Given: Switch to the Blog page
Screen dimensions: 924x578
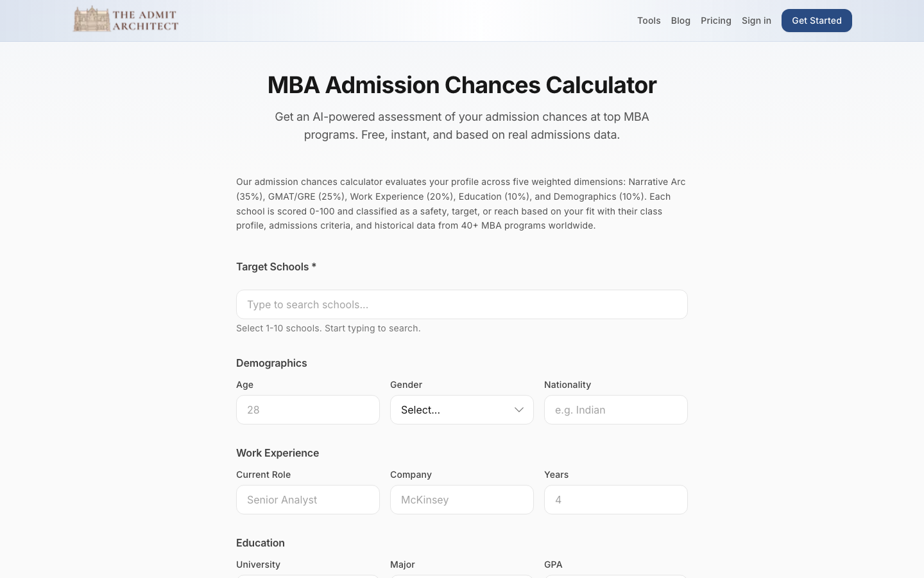Looking at the screenshot, I should point(680,21).
